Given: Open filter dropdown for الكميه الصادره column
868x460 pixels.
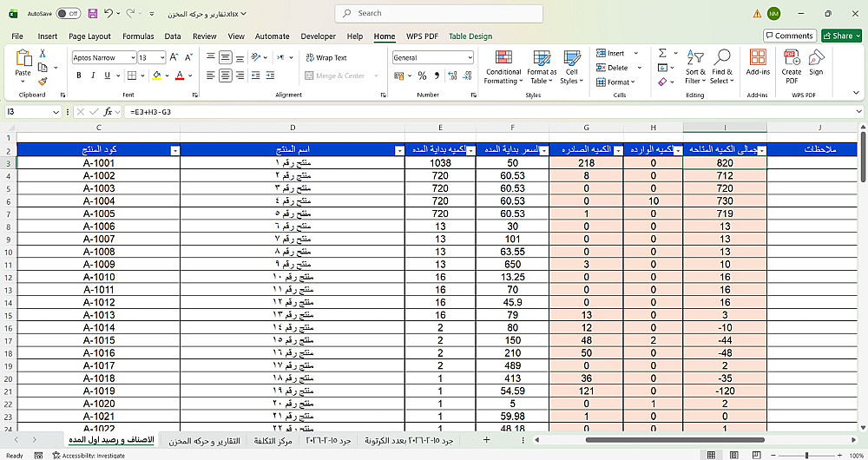Looking at the screenshot, I should (618, 150).
